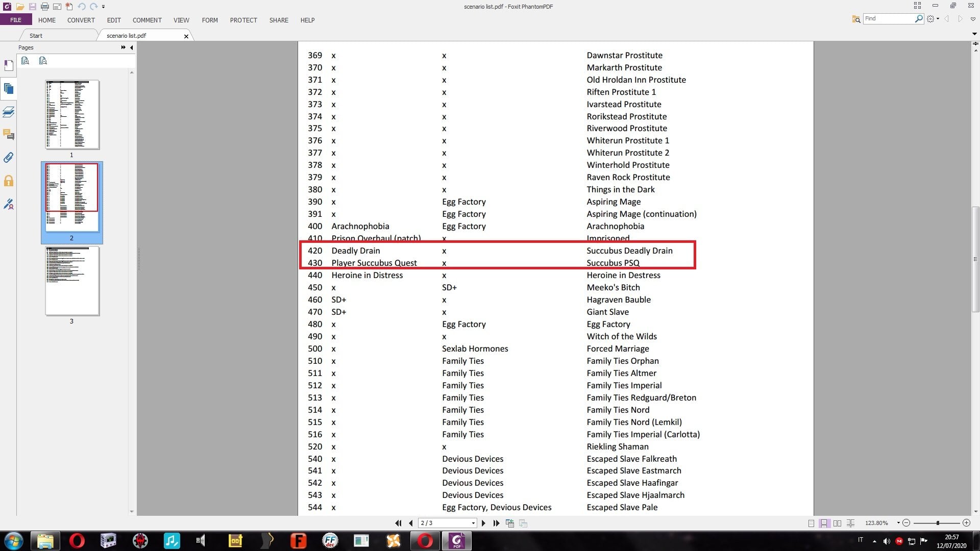
Task: Customize the quick access toolbar dropdown
Action: (103, 7)
